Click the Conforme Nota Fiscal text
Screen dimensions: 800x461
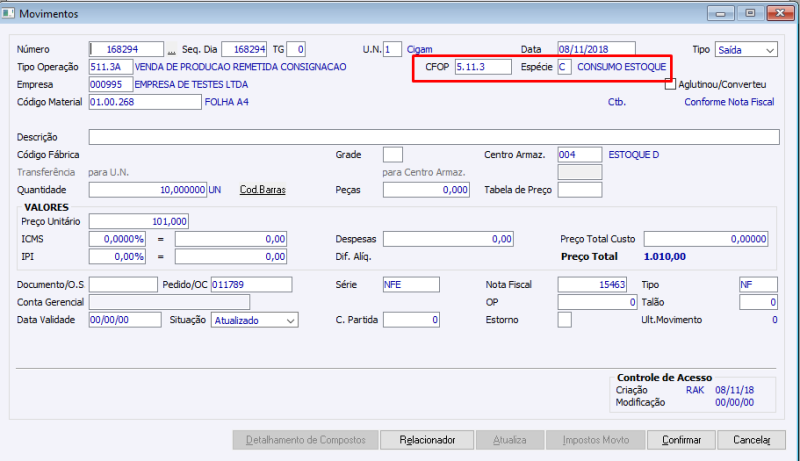click(729, 102)
